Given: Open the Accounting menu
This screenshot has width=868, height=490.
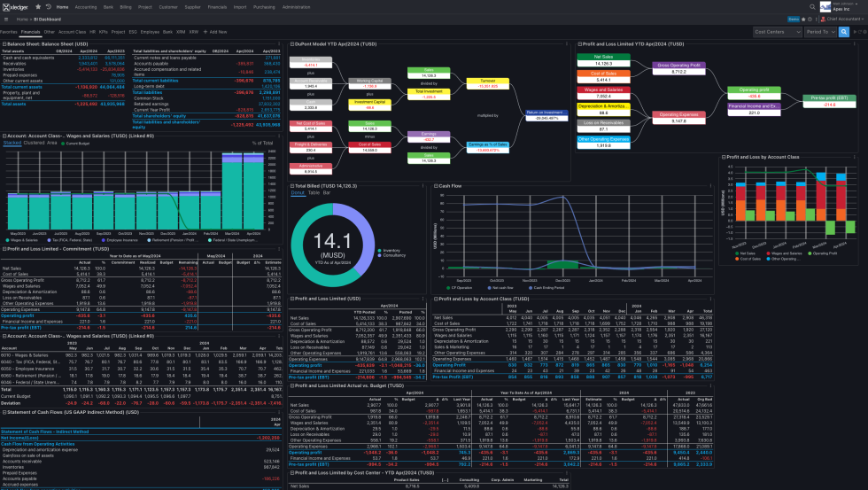Looking at the screenshot, I should pyautogui.click(x=86, y=6).
